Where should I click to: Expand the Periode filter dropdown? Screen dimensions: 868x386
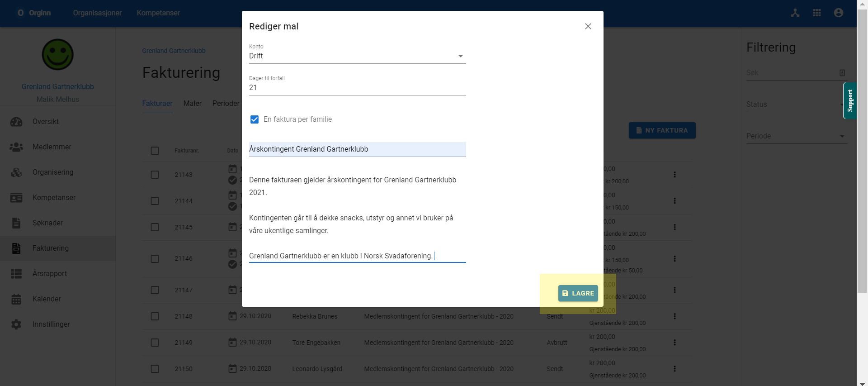(797, 136)
